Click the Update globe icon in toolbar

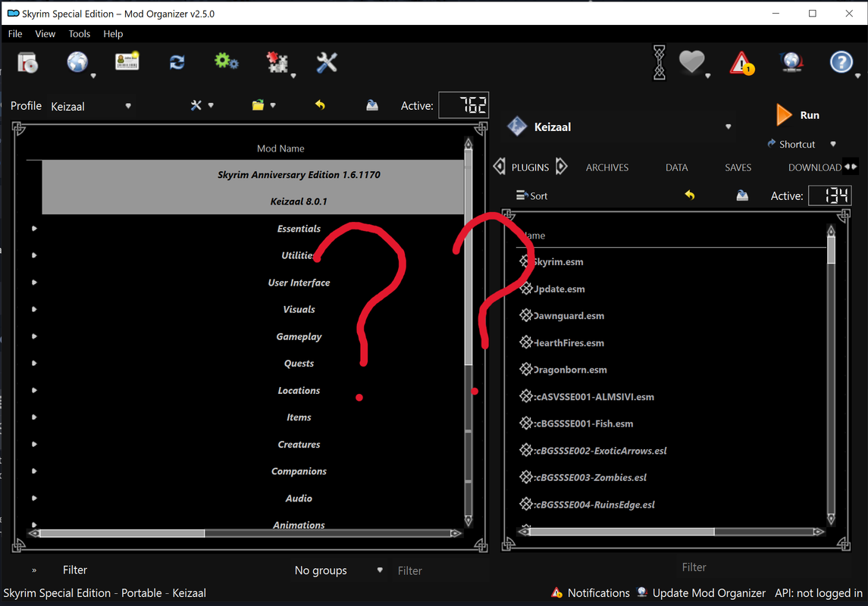[791, 62]
